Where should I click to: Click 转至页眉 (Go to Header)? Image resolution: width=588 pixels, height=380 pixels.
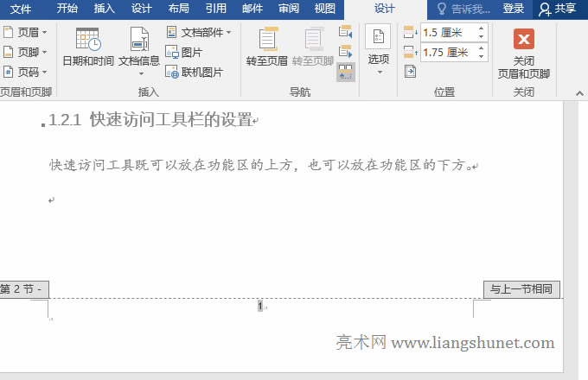point(268,47)
